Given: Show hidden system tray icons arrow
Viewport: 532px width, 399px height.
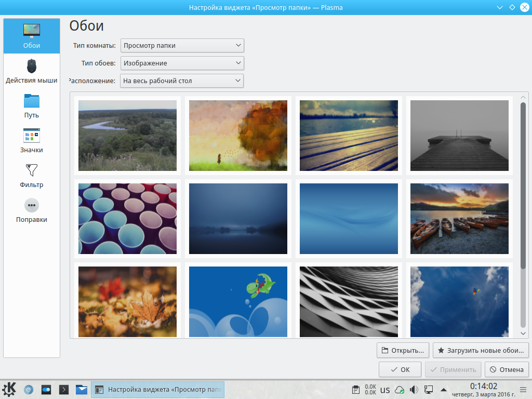Looking at the screenshot, I should coord(444,390).
